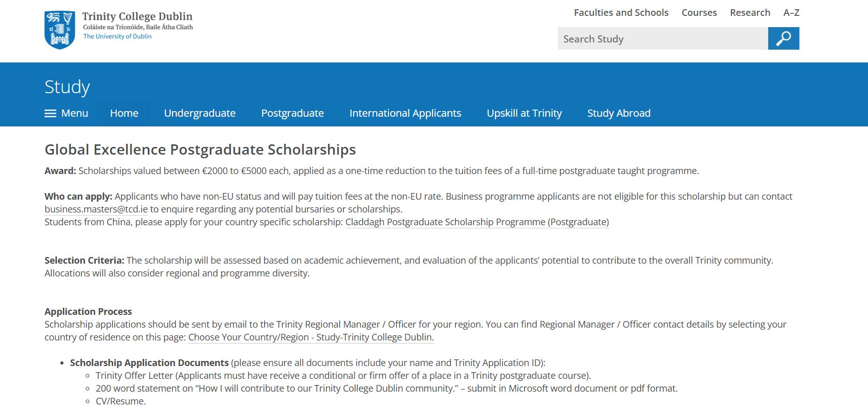Click Trinity College Dublin title text
868x407 pixels.
[x=137, y=16]
